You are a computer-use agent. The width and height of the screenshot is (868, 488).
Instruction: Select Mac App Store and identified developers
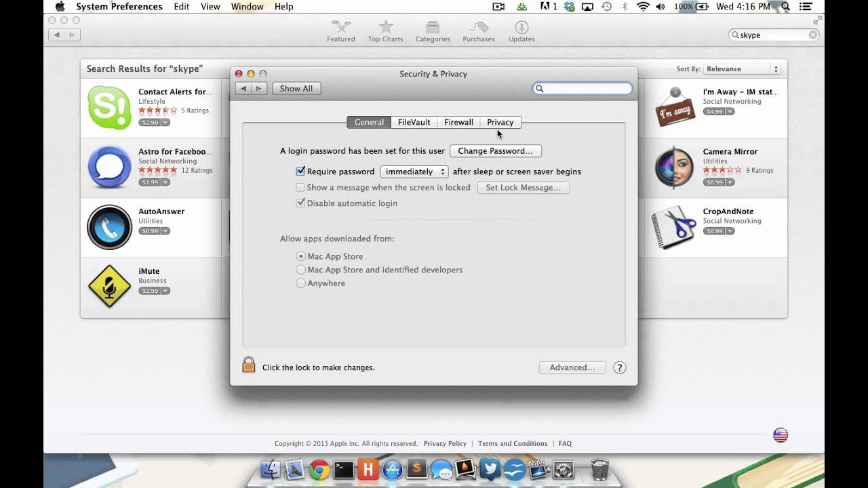pos(301,270)
